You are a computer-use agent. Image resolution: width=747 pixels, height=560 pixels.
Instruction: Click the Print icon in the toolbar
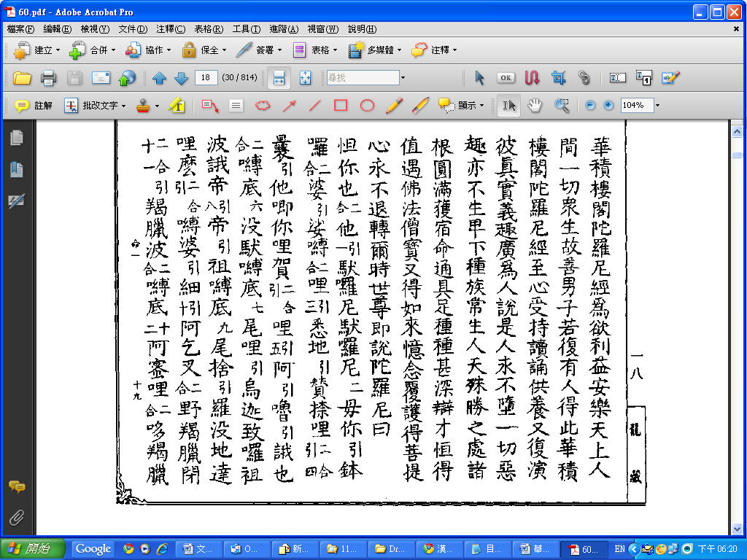coord(48,77)
